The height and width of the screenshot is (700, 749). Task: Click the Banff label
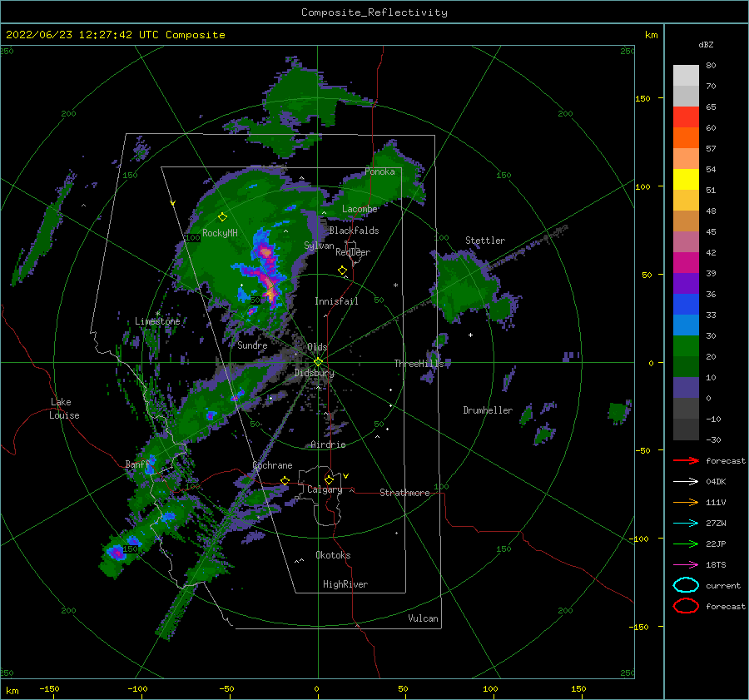point(136,464)
